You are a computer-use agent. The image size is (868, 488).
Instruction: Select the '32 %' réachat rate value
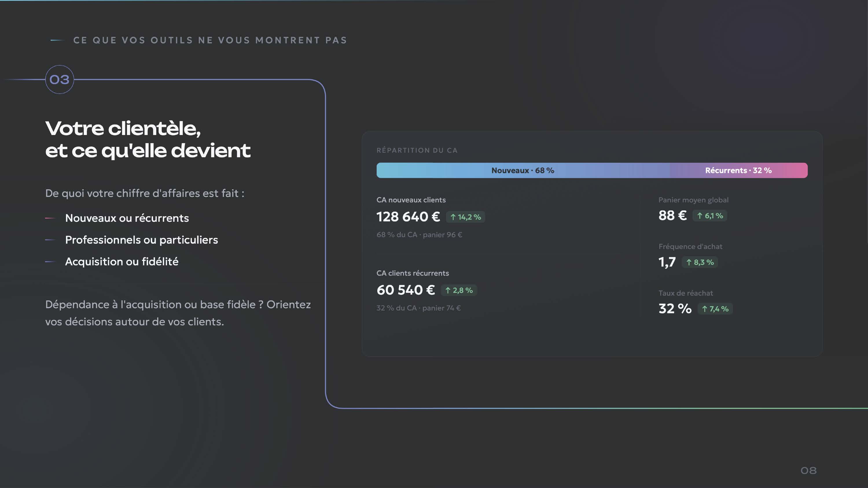point(675,308)
